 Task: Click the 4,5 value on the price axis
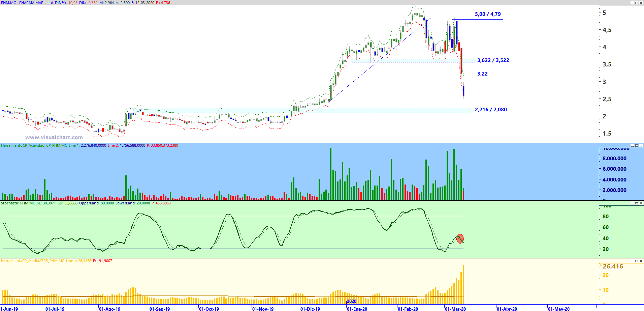(x=607, y=30)
